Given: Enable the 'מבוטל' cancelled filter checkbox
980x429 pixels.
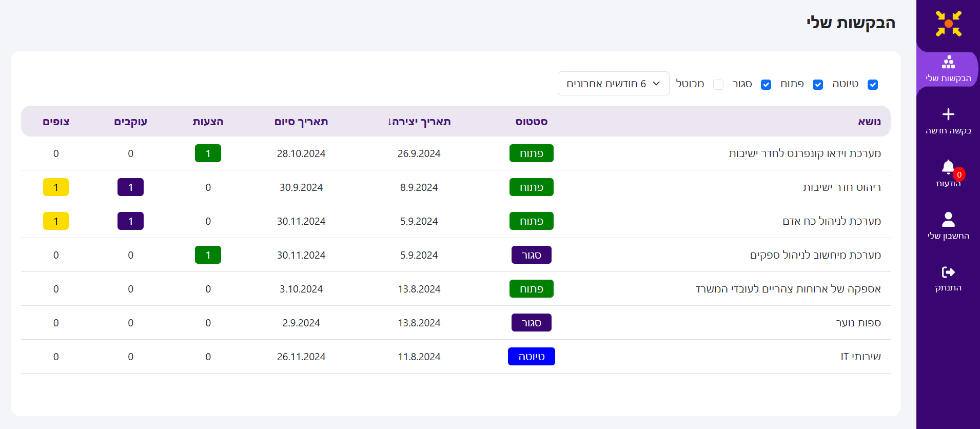Looking at the screenshot, I should coord(718,85).
